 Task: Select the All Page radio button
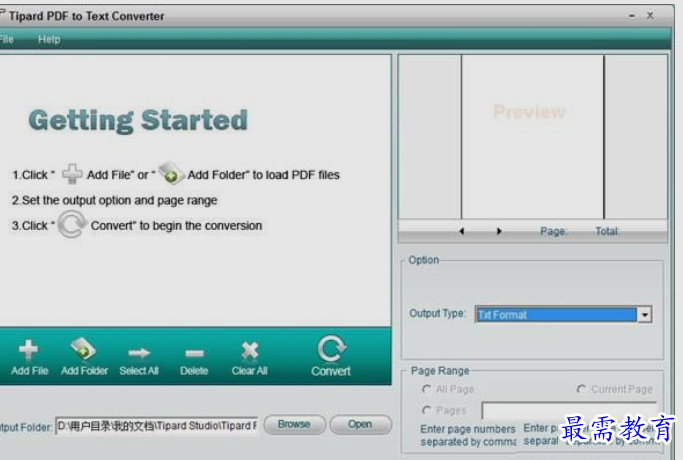point(426,389)
